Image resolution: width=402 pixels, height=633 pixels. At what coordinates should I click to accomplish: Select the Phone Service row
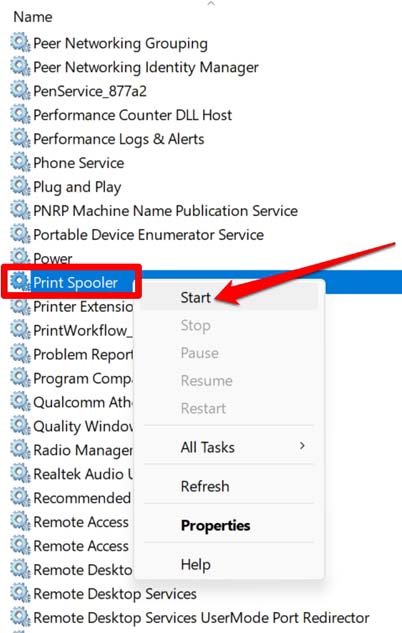point(79,163)
